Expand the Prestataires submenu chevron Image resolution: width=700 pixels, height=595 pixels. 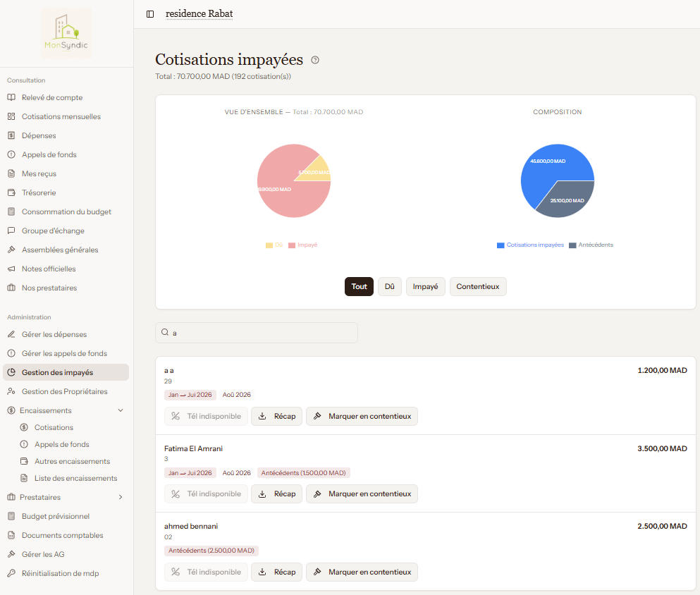[121, 497]
